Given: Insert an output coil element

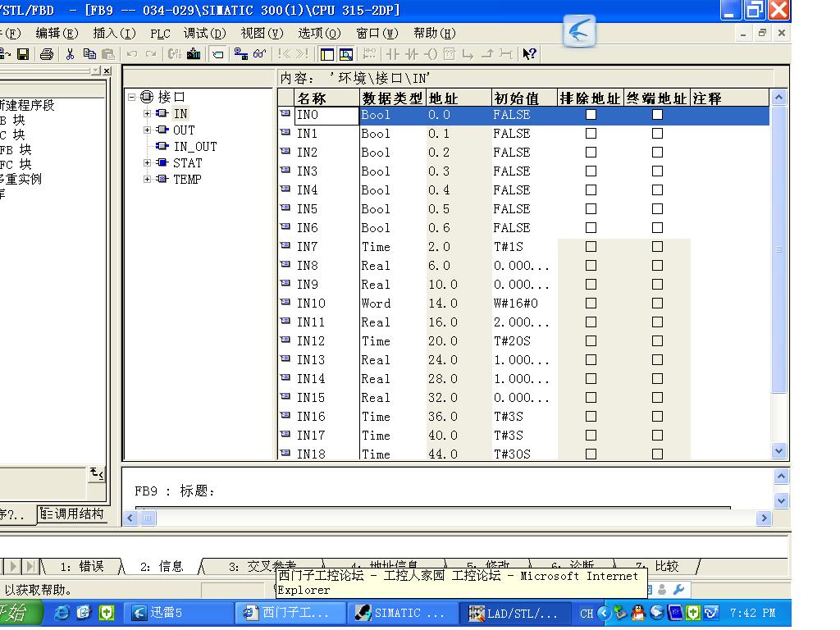Looking at the screenshot, I should tap(431, 54).
